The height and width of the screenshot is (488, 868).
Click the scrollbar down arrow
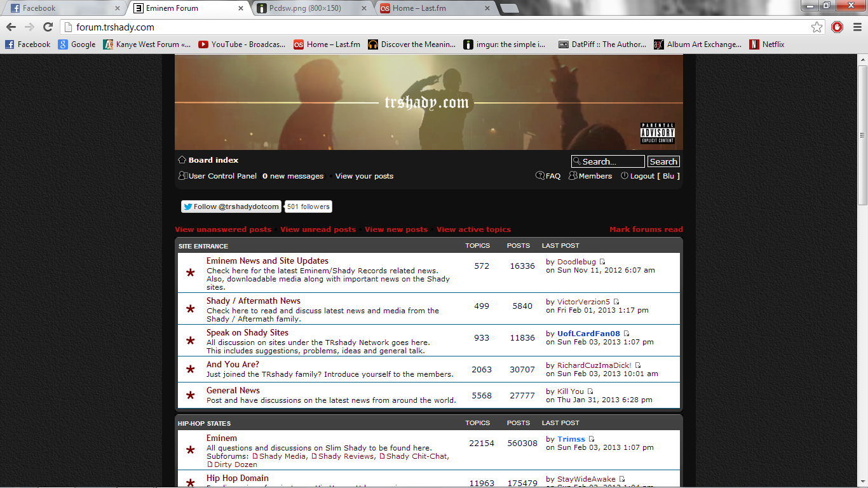point(862,483)
